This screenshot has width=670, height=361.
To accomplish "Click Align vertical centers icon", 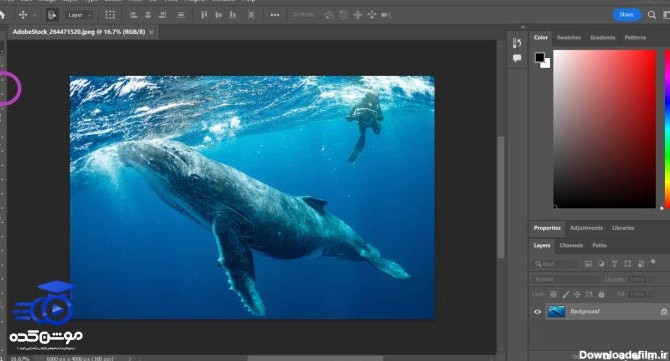I will [219, 15].
